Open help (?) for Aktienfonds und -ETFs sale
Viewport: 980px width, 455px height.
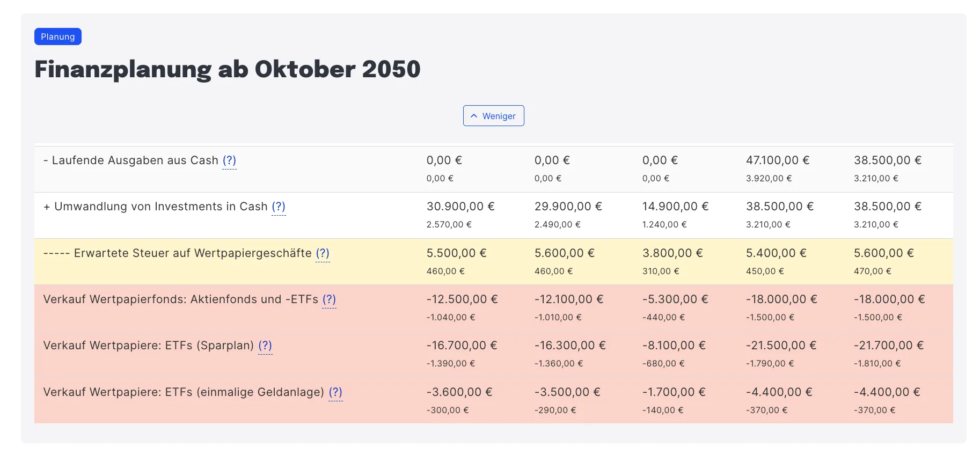click(329, 299)
